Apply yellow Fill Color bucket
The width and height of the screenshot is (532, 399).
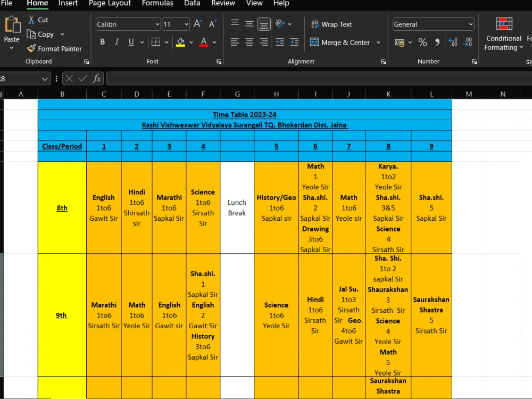180,42
